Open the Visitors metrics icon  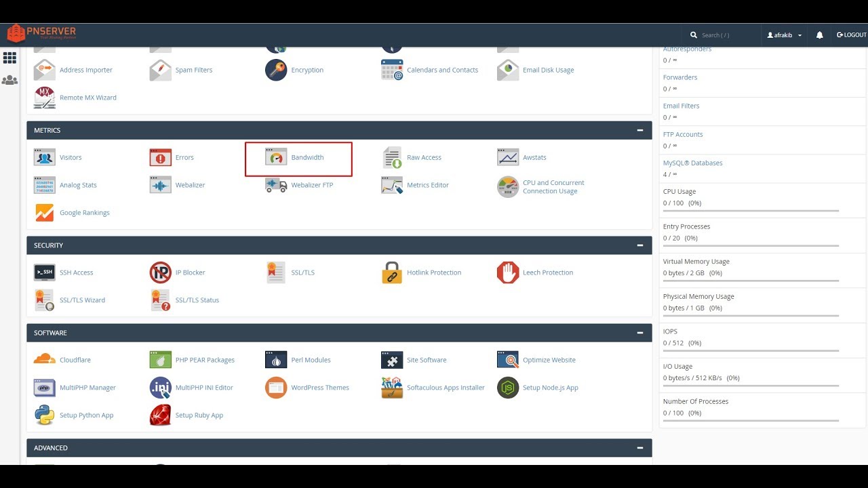click(45, 157)
